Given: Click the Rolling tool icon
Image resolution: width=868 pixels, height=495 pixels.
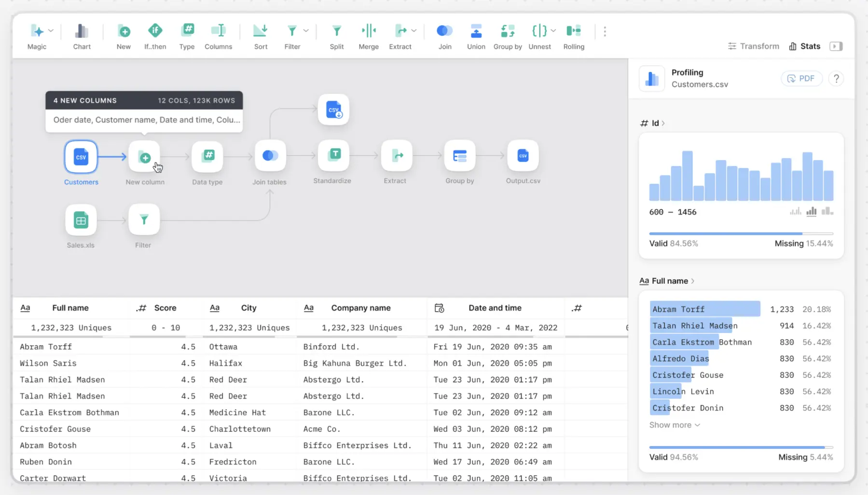Looking at the screenshot, I should pyautogui.click(x=573, y=31).
